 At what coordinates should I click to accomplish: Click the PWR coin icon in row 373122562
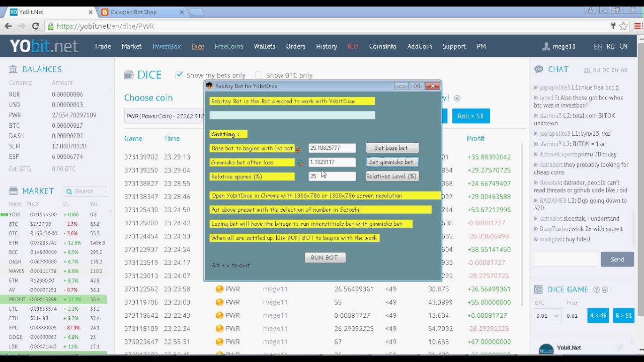tap(219, 289)
